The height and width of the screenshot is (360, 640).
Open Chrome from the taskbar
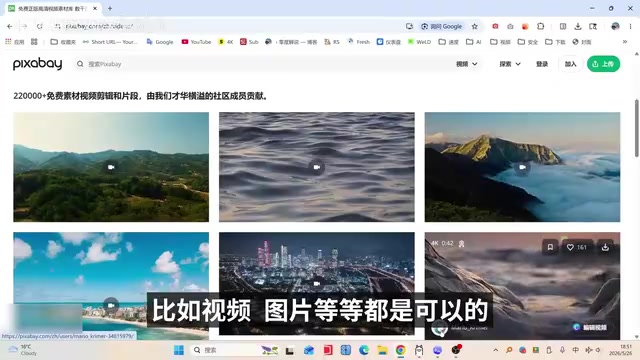(x=401, y=350)
